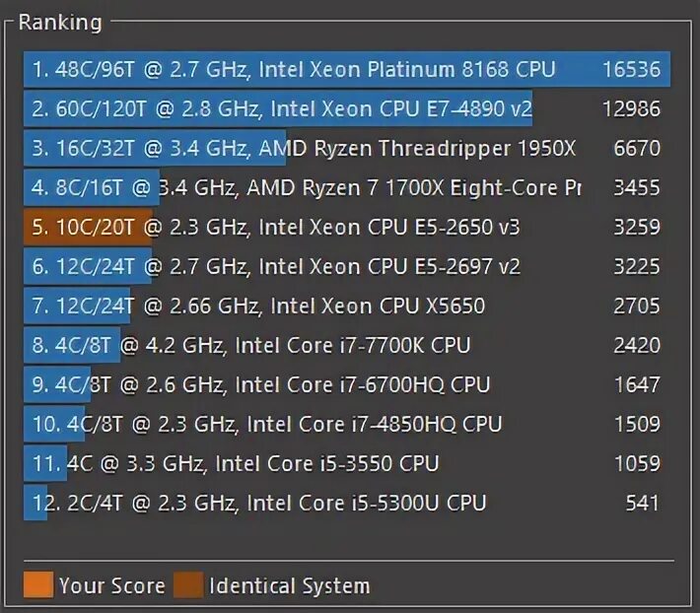Select the AMD Ryzen 7 1700X row
Screen dimensions: 700x613
[347, 187]
